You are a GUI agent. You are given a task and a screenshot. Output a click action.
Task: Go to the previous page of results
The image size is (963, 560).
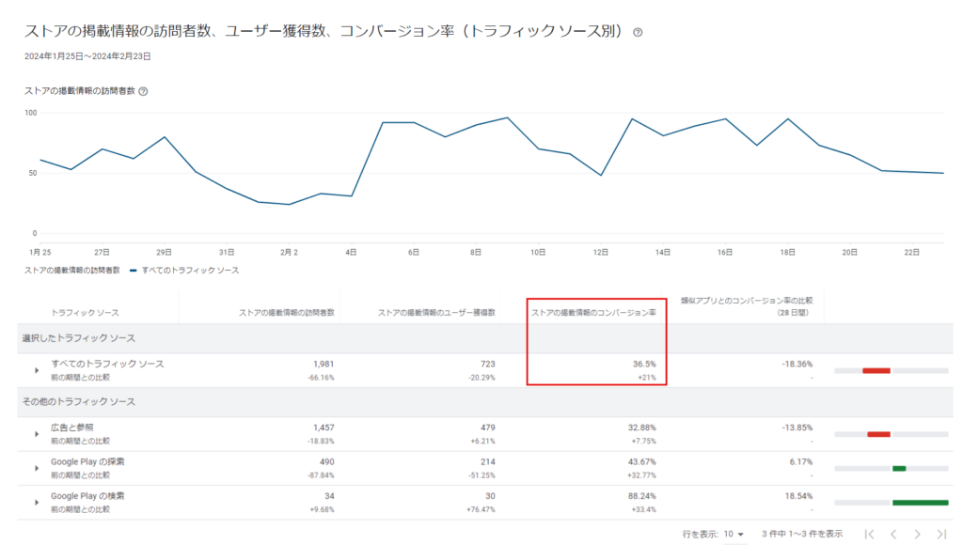(x=893, y=535)
